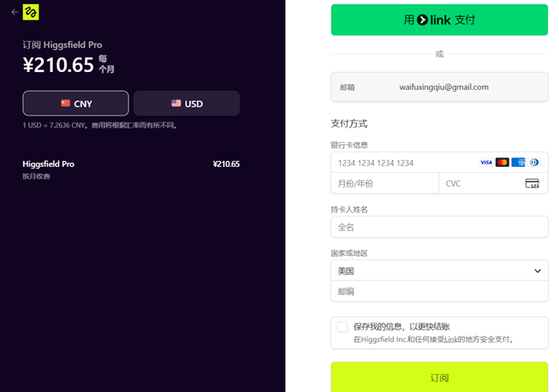The image size is (559, 392).
Task: Click the Link arrow logo icon
Action: pos(423,20)
